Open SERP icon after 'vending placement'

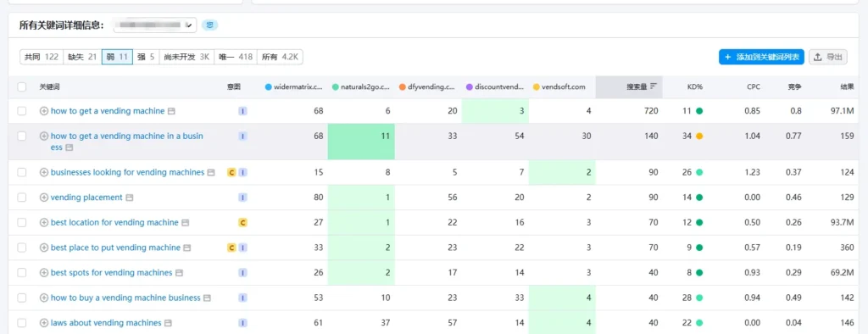coord(129,198)
